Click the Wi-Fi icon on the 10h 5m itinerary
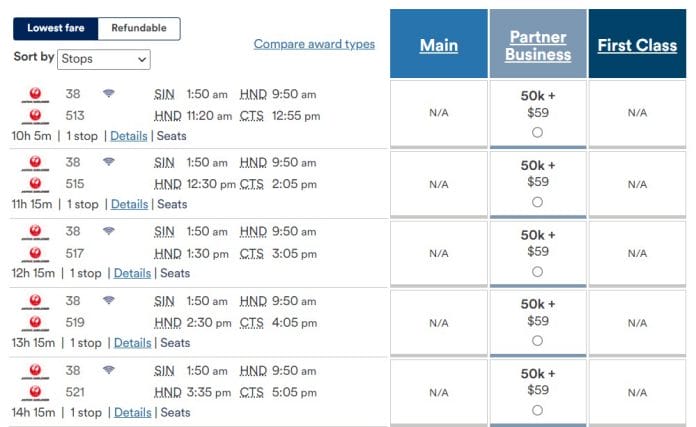The height and width of the screenshot is (427, 696). 108,94
